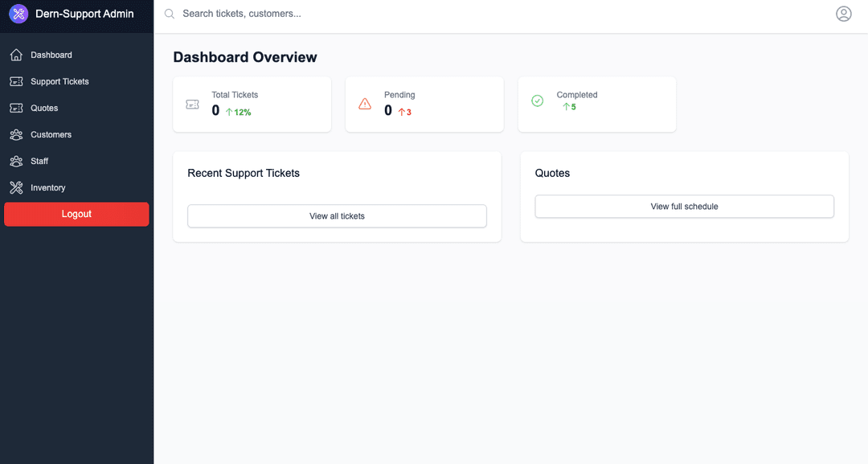This screenshot has height=464, width=868.
Task: Click the Customers people icon
Action: (16, 134)
